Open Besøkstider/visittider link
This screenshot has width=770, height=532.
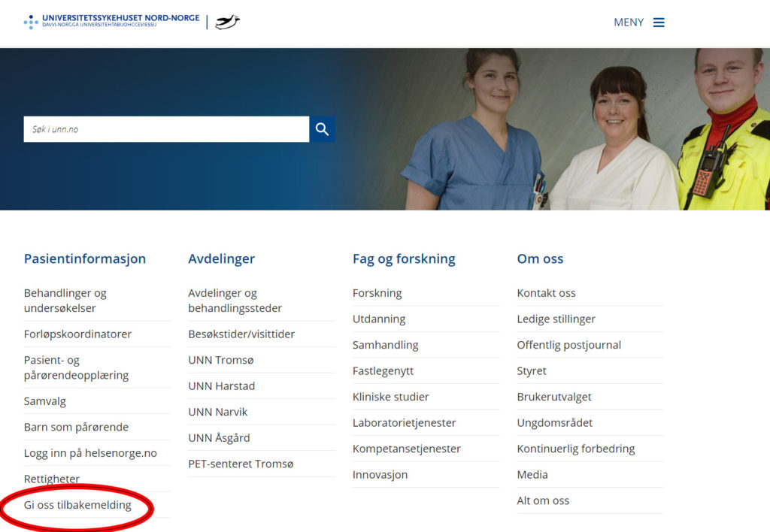(241, 334)
